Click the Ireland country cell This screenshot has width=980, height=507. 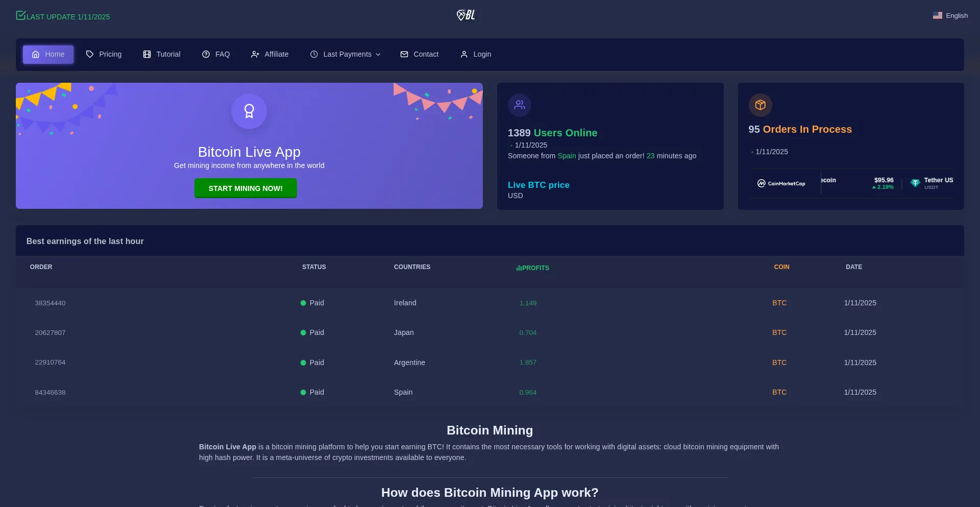point(405,303)
